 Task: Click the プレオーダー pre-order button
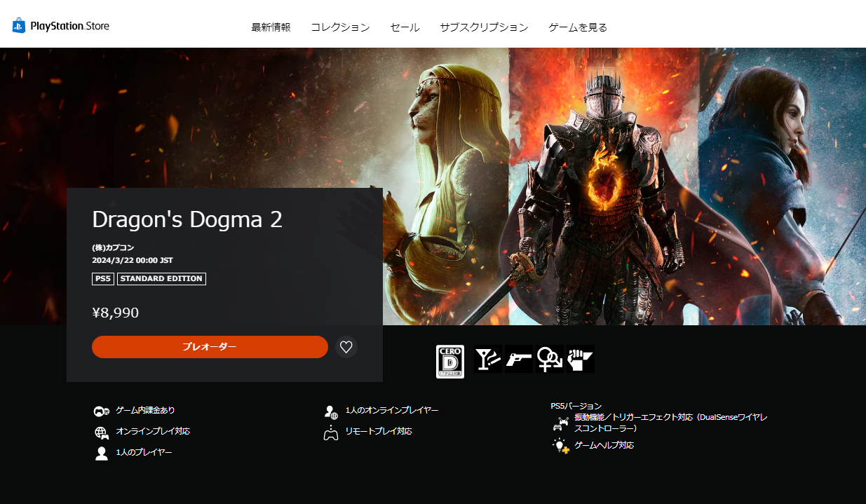coord(210,347)
